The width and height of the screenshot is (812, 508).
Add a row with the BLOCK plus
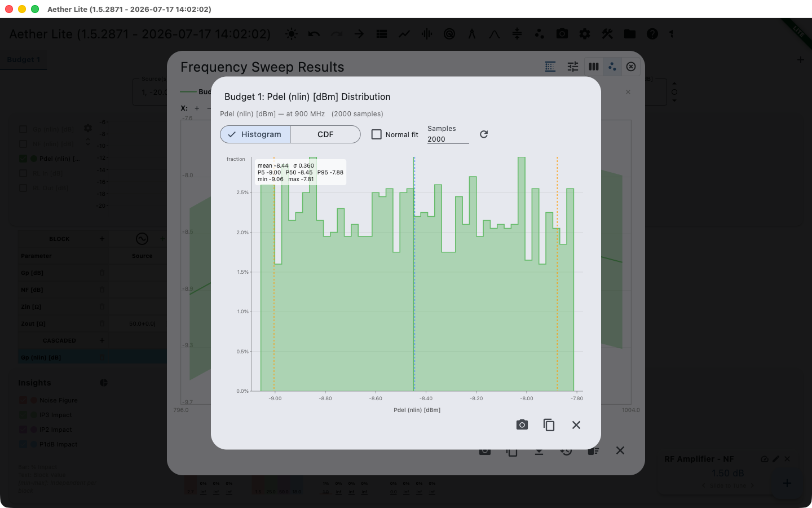tap(102, 239)
